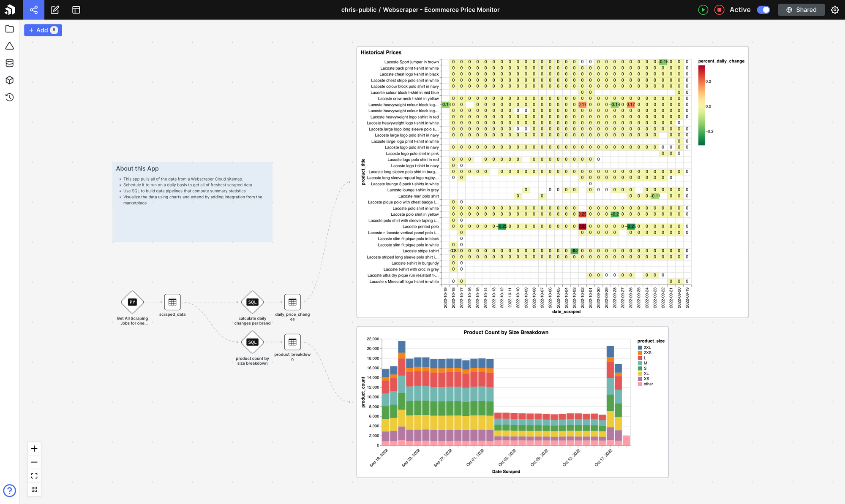The height and width of the screenshot is (504, 845).
Task: Open settings gear icon
Action: point(835,10)
